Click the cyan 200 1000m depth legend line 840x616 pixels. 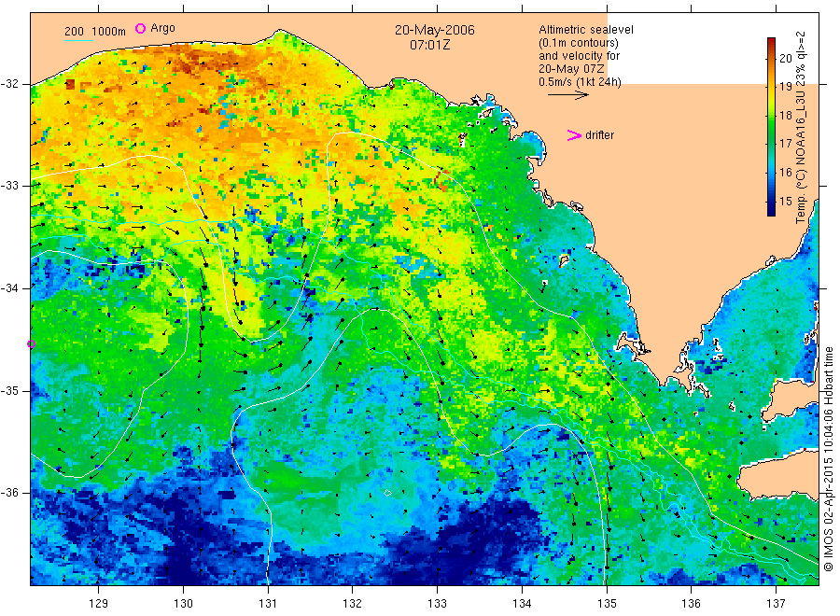pos(78,39)
